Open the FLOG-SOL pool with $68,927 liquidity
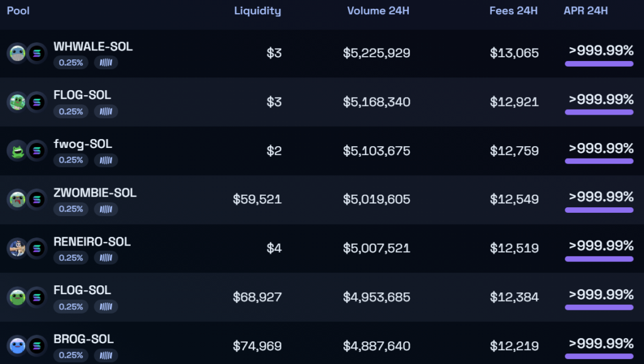This screenshot has width=644, height=364. tap(82, 290)
